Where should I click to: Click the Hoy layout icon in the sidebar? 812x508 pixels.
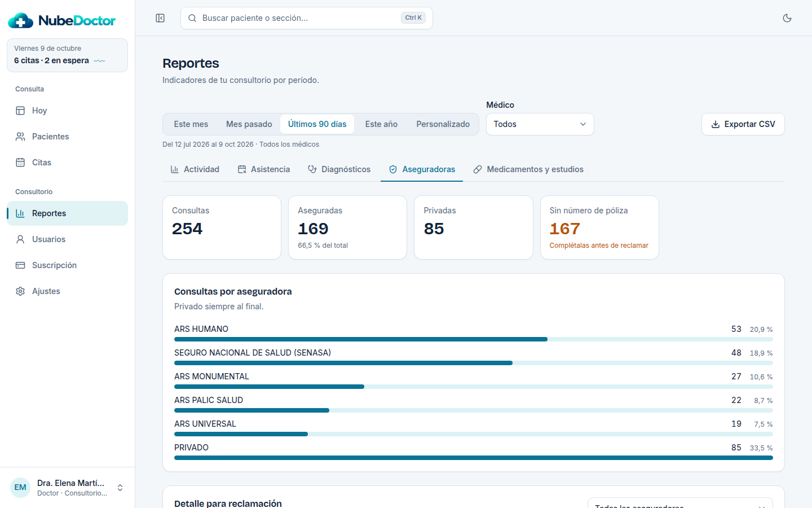pos(20,111)
